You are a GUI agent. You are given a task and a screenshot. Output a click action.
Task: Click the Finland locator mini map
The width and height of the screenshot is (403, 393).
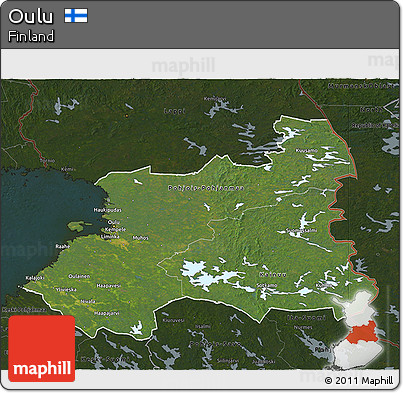coord(356,330)
